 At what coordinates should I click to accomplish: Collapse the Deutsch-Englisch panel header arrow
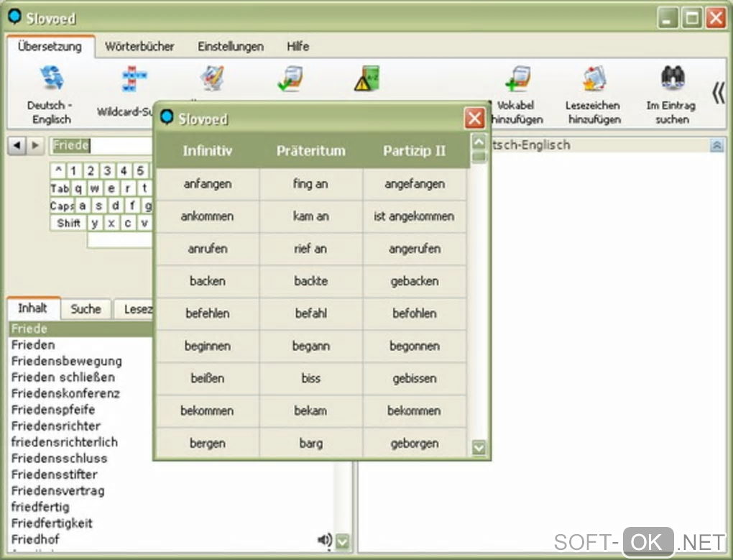[716, 145]
